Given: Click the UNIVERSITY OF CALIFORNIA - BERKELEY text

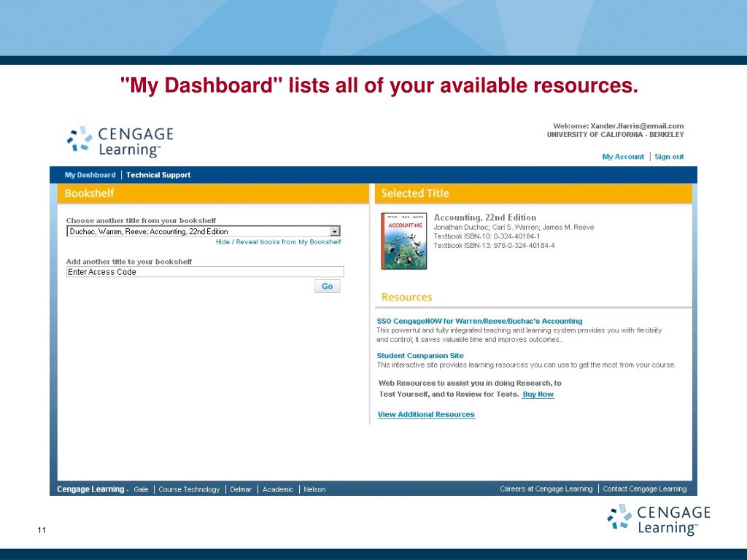Looking at the screenshot, I should pos(615,135).
